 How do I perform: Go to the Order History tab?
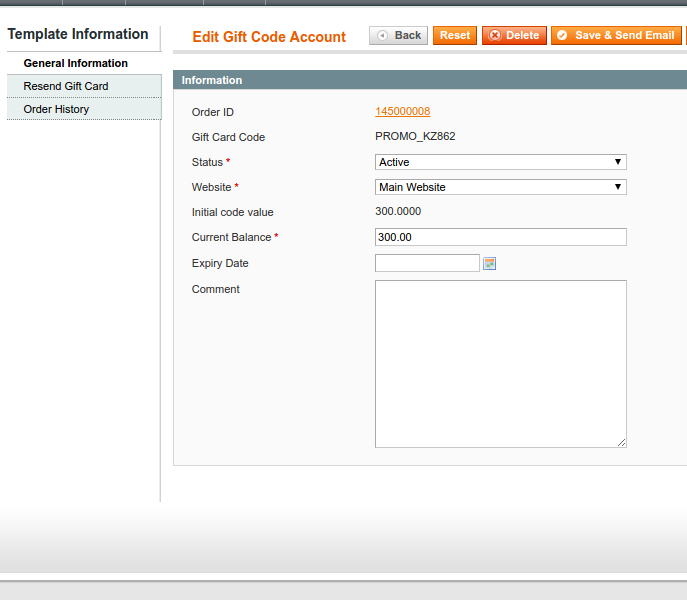(x=56, y=109)
